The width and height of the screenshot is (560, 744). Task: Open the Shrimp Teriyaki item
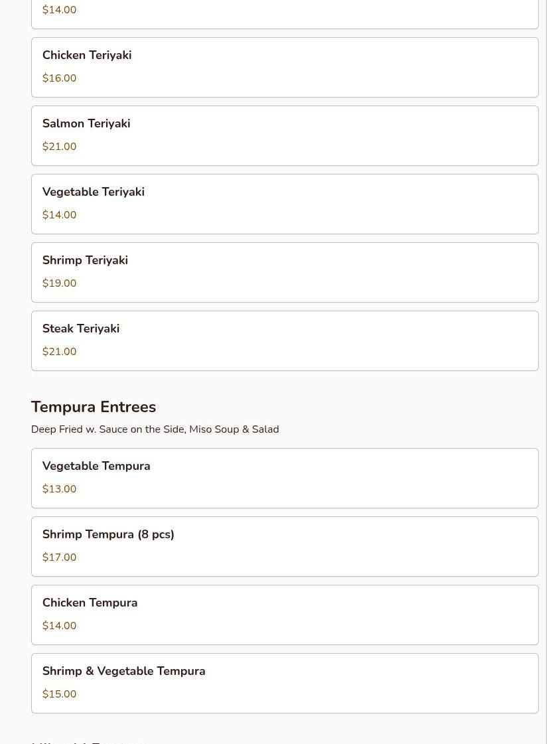285,272
